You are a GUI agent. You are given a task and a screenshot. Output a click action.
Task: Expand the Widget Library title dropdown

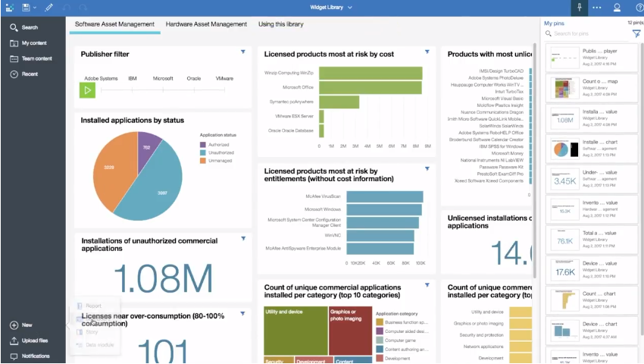tap(349, 8)
